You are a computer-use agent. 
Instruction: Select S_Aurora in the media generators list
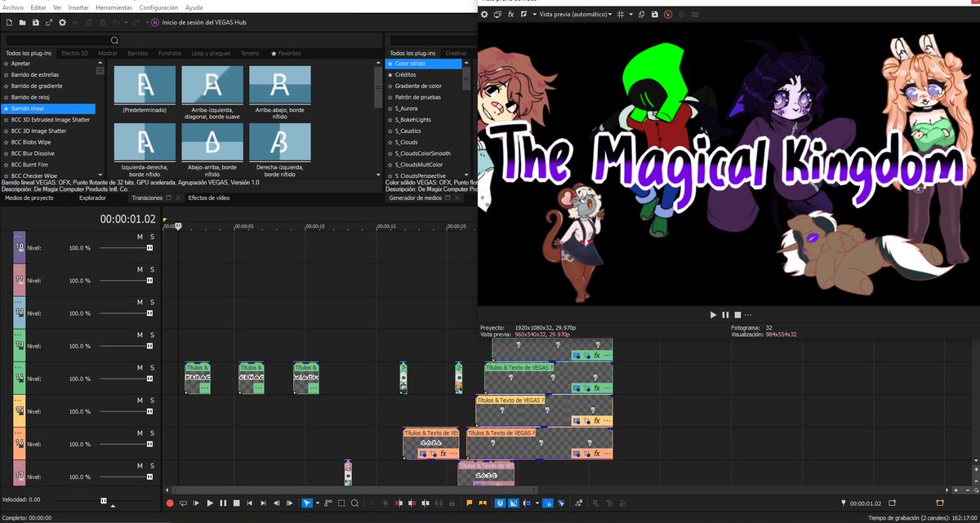[x=407, y=109]
